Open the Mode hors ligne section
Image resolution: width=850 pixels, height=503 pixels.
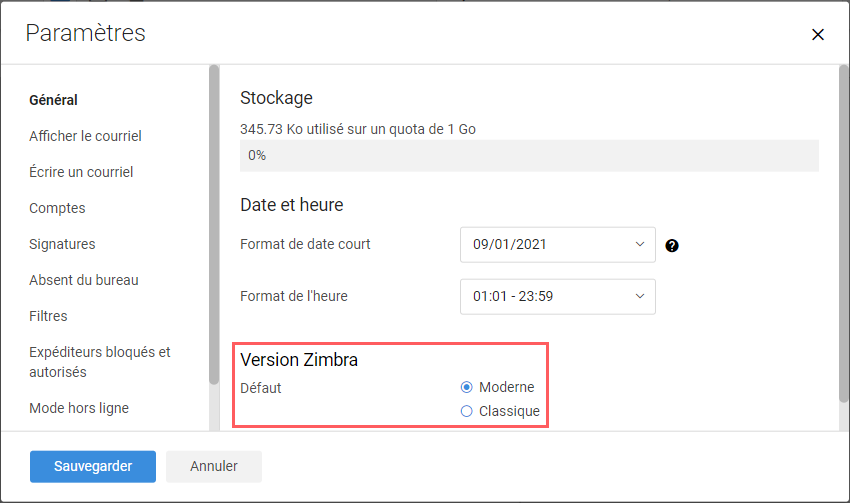[x=79, y=408]
